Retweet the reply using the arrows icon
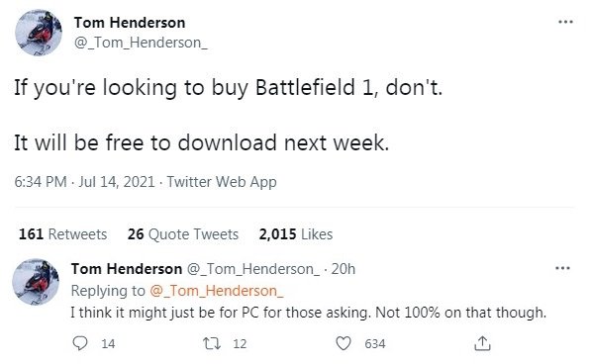This screenshot has width=590, height=364. point(212,343)
